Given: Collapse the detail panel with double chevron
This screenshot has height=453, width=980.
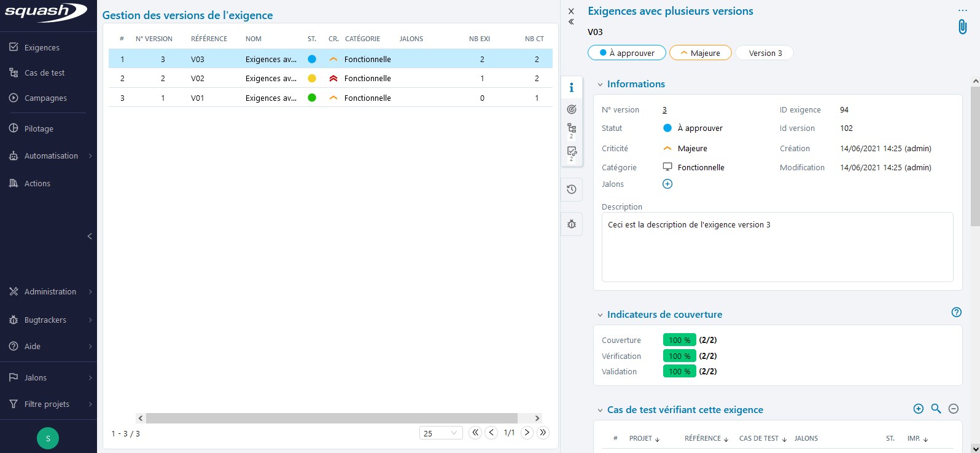Looking at the screenshot, I should [x=571, y=22].
